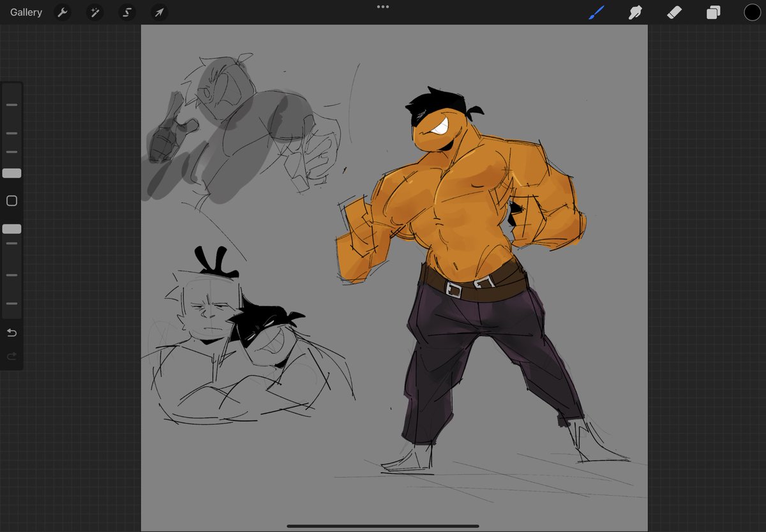Tap the three-dot menu at top center
Screen dimensions: 766x532
pos(383,7)
